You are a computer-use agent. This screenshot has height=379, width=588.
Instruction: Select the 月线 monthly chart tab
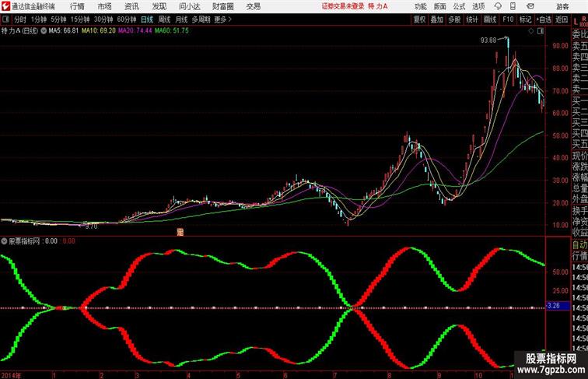coord(181,19)
